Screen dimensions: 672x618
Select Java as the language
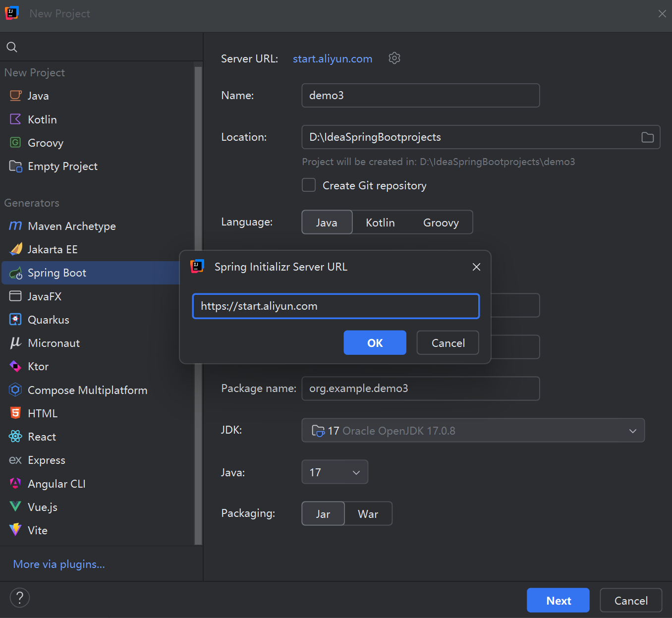[x=327, y=222]
